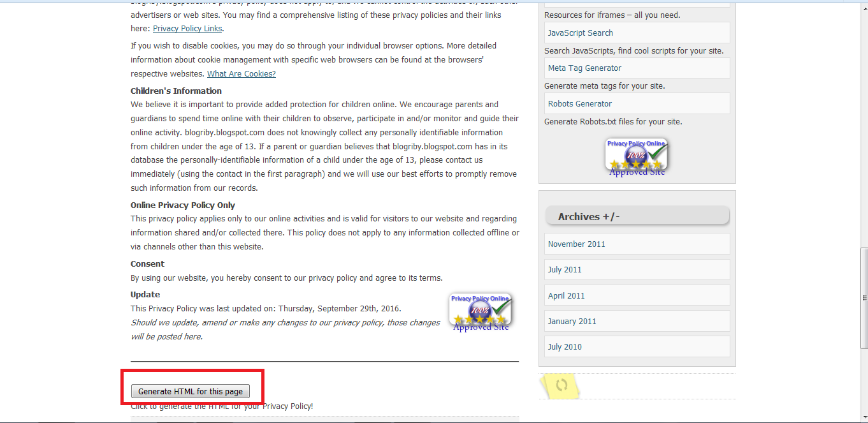Click the Approved Site badge beside Update section
Screen dimensions: 868x423
coord(481,312)
